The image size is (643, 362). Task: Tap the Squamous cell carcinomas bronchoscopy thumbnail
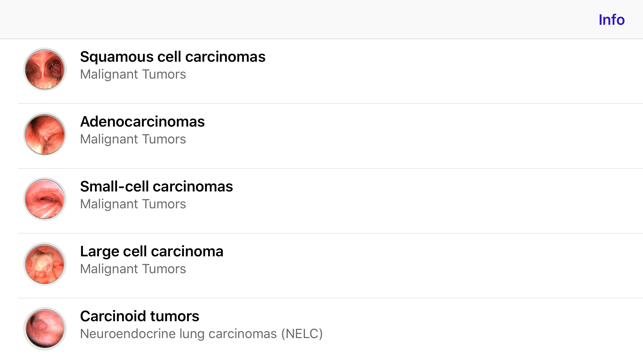click(x=45, y=69)
